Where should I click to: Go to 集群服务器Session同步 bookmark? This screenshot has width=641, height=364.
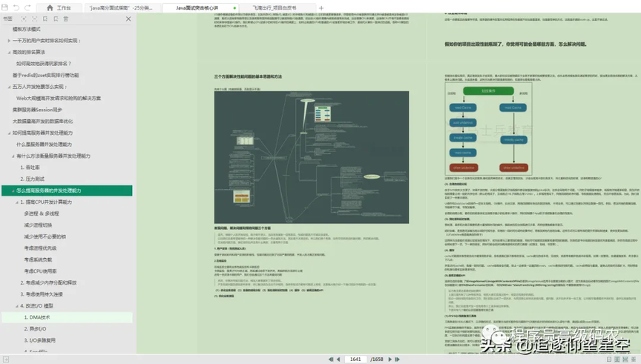[37, 110]
